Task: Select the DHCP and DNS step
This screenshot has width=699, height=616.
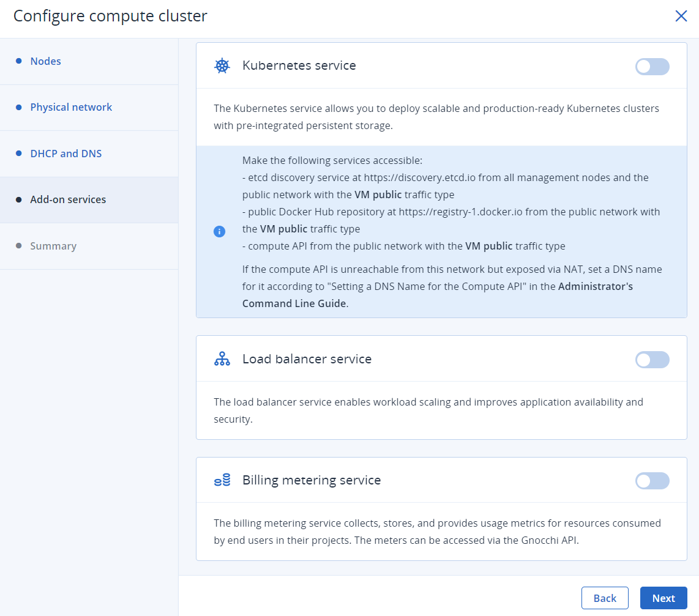Action: (66, 154)
